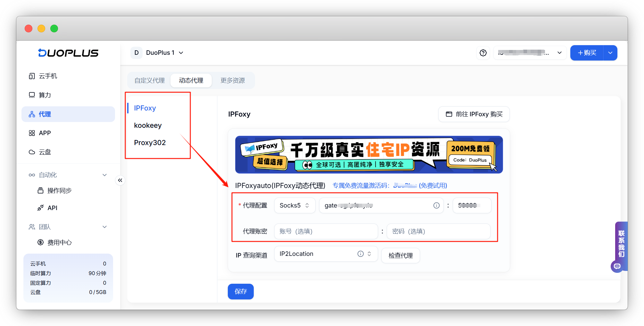Focus the proxy port input field
Screen dimensions: 644x326
tap(472, 206)
